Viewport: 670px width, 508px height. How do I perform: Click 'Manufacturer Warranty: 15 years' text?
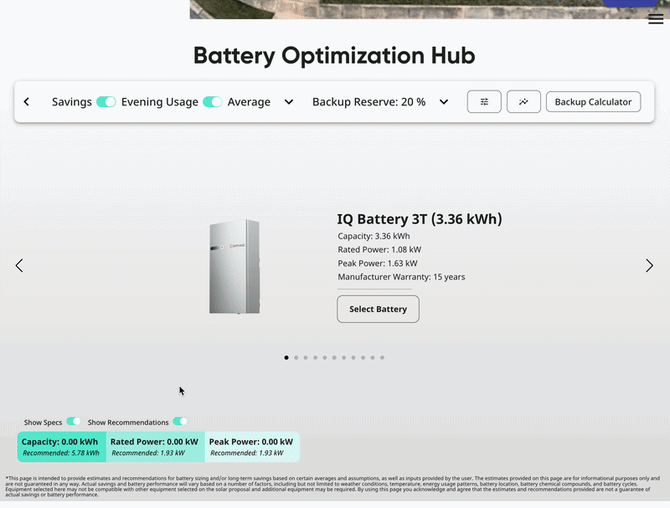pos(401,277)
